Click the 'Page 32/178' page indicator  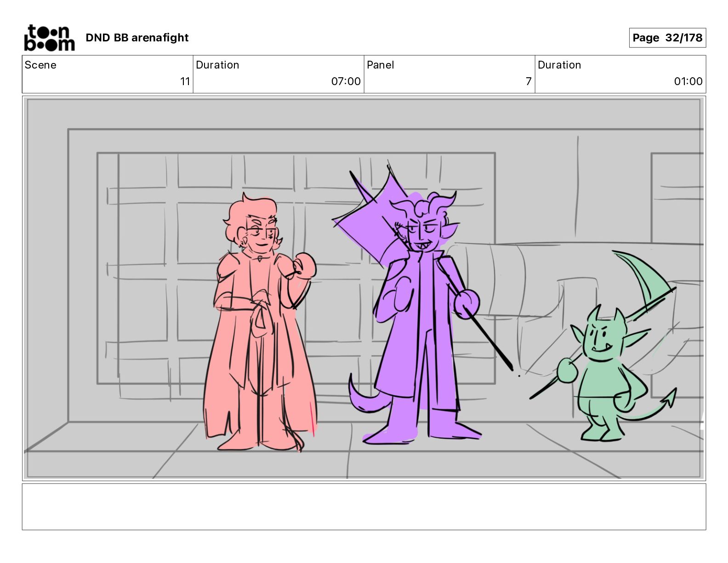coord(667,38)
